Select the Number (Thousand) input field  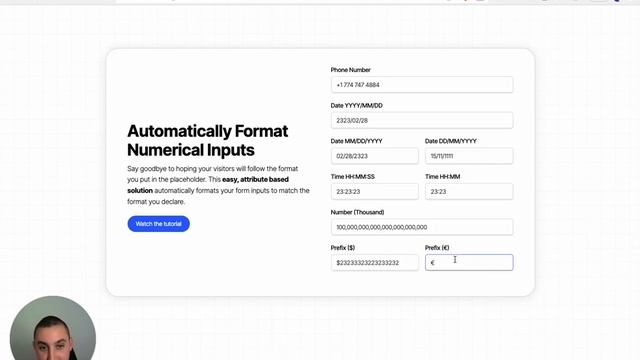tap(422, 227)
